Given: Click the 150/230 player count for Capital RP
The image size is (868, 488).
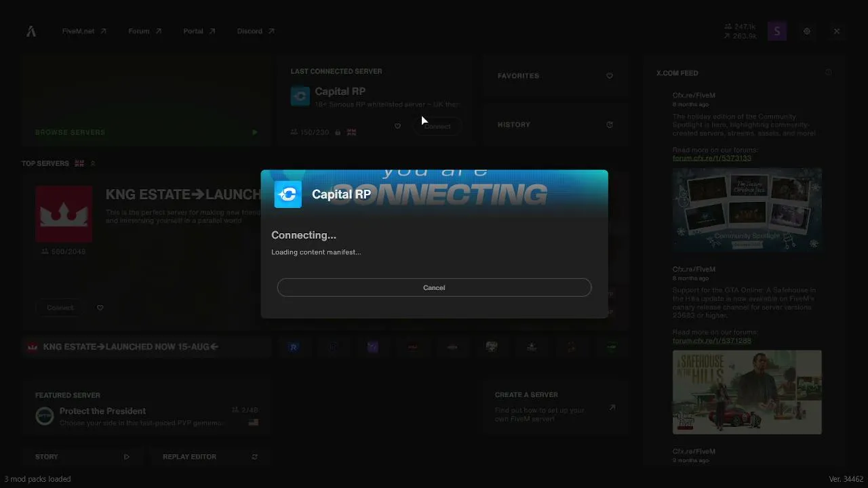Looking at the screenshot, I should (x=310, y=132).
